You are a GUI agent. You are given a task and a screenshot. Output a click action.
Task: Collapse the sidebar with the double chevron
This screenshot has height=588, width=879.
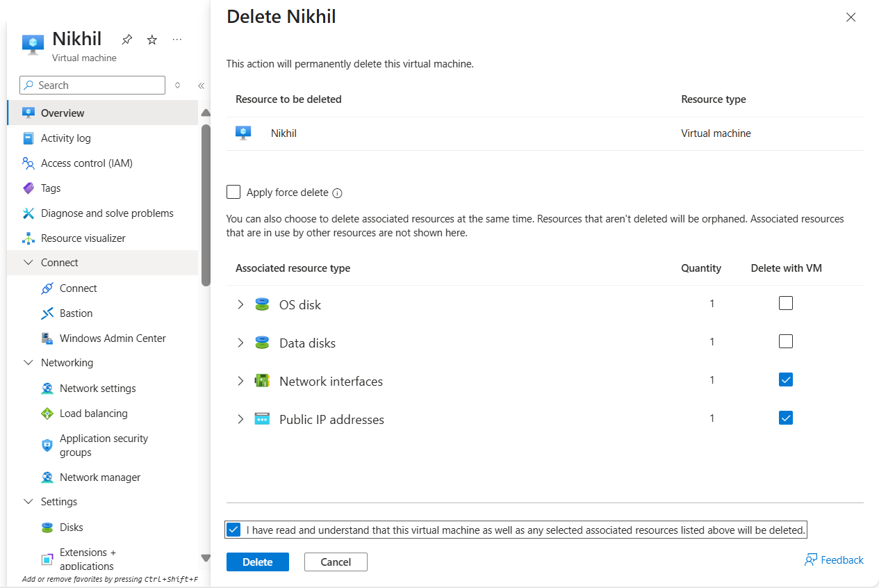(x=201, y=85)
